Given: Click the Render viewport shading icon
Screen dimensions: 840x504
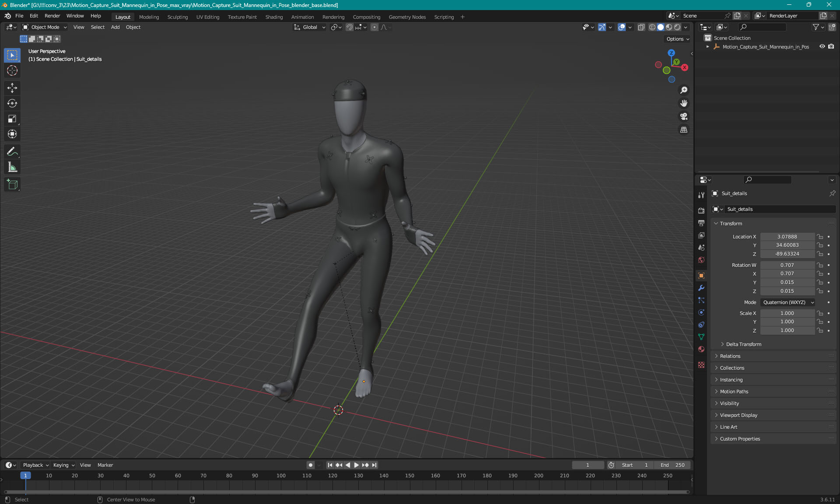Looking at the screenshot, I should point(677,27).
